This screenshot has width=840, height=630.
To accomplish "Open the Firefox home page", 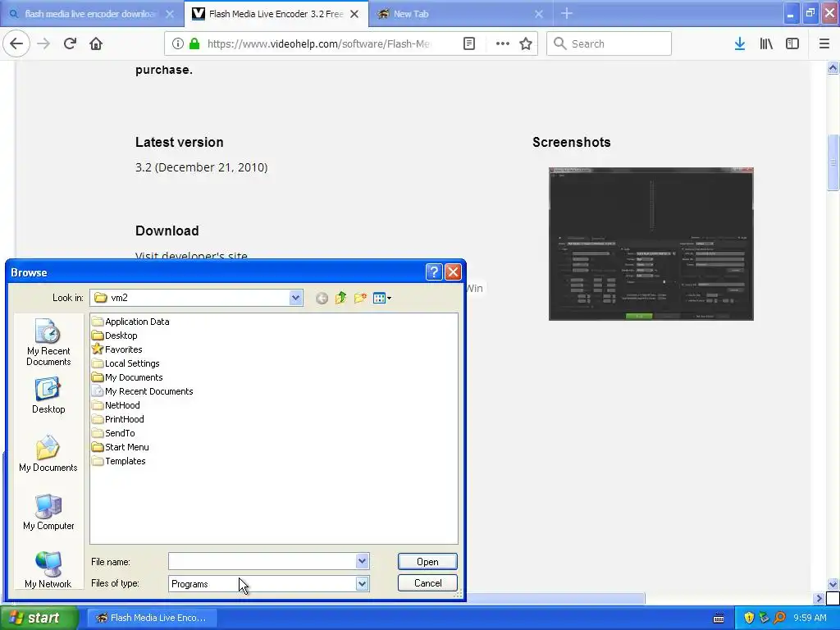I will [x=96, y=43].
